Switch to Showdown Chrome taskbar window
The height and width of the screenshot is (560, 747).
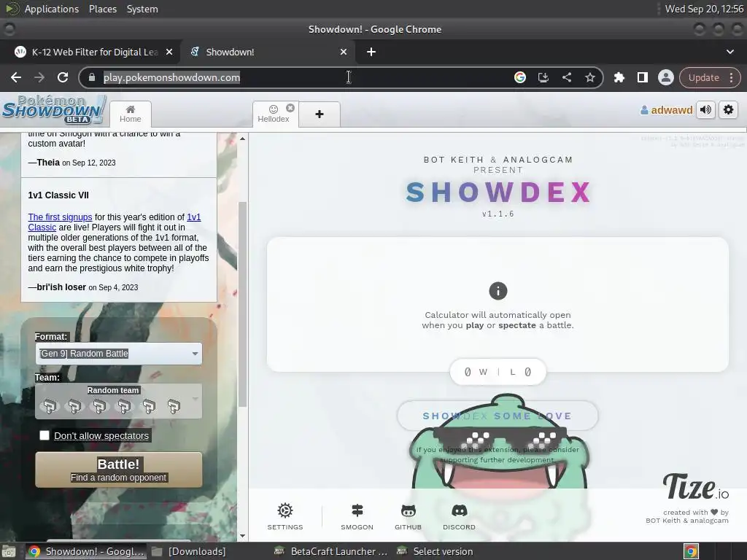(x=86, y=551)
